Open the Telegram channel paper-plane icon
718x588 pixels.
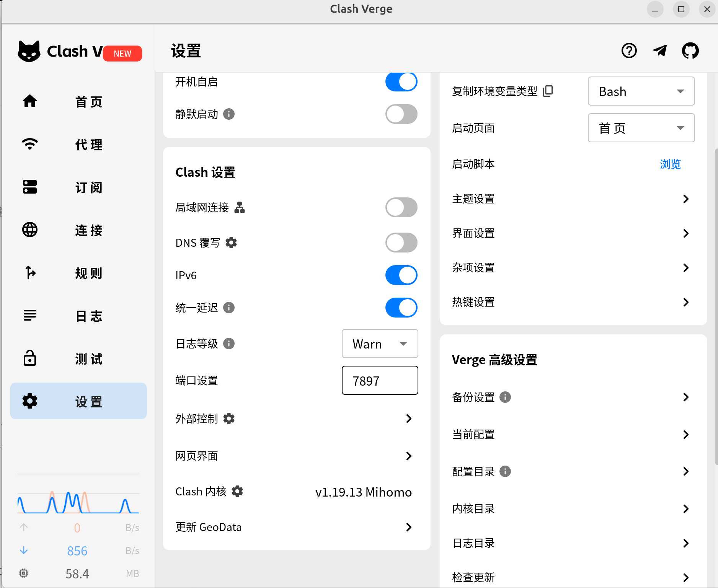point(660,50)
